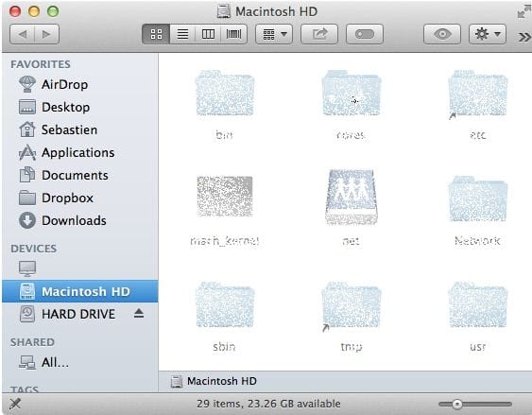Image resolution: width=532 pixels, height=415 pixels.
Task: Switch to list view
Action: (x=182, y=34)
